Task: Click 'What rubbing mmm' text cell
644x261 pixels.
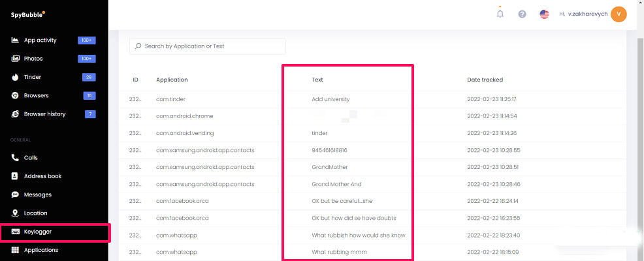Action: pos(339,252)
